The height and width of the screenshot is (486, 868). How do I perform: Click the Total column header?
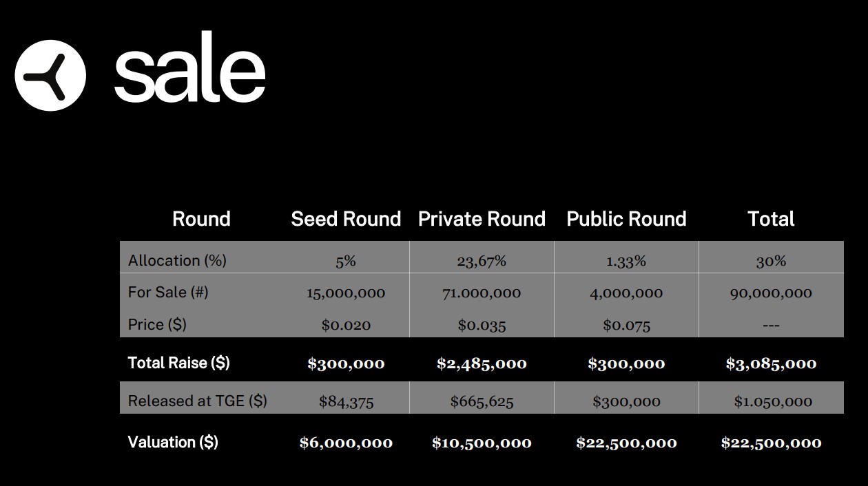pos(771,219)
